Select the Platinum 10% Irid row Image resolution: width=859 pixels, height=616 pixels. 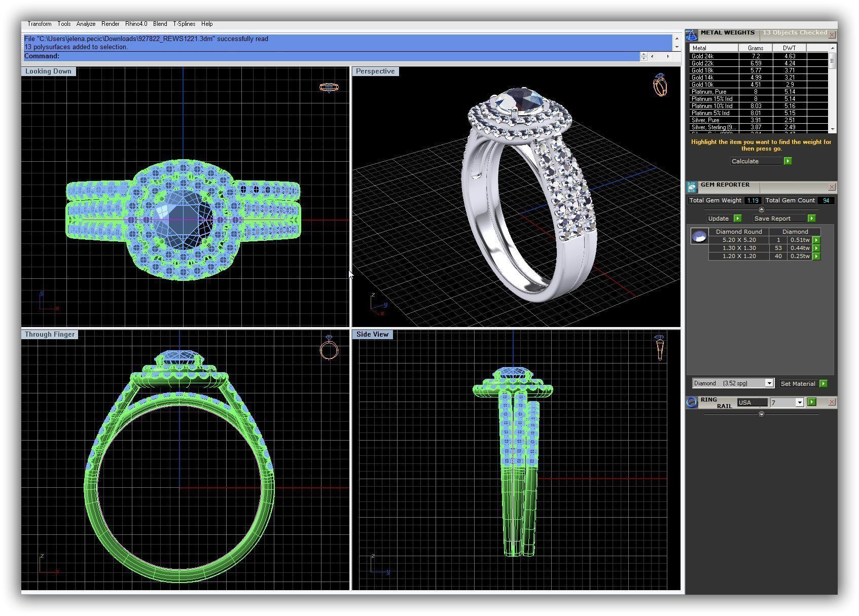click(759, 106)
